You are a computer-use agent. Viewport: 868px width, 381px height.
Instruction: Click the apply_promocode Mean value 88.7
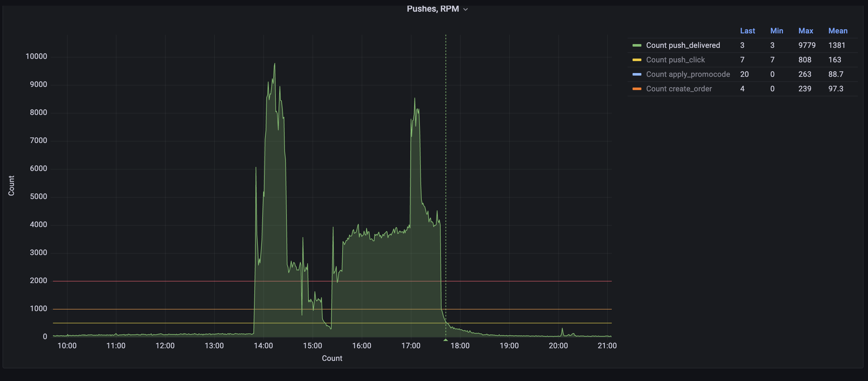[836, 74]
